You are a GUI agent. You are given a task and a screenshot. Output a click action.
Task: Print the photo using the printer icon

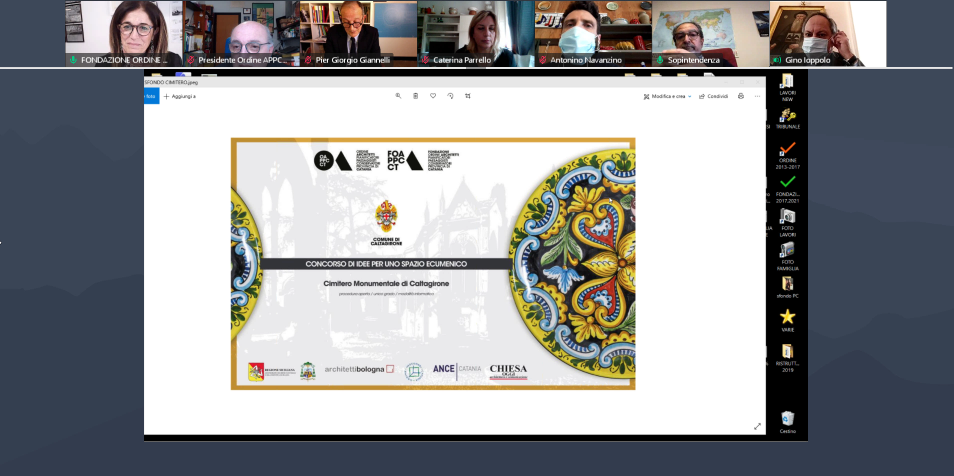(740, 96)
